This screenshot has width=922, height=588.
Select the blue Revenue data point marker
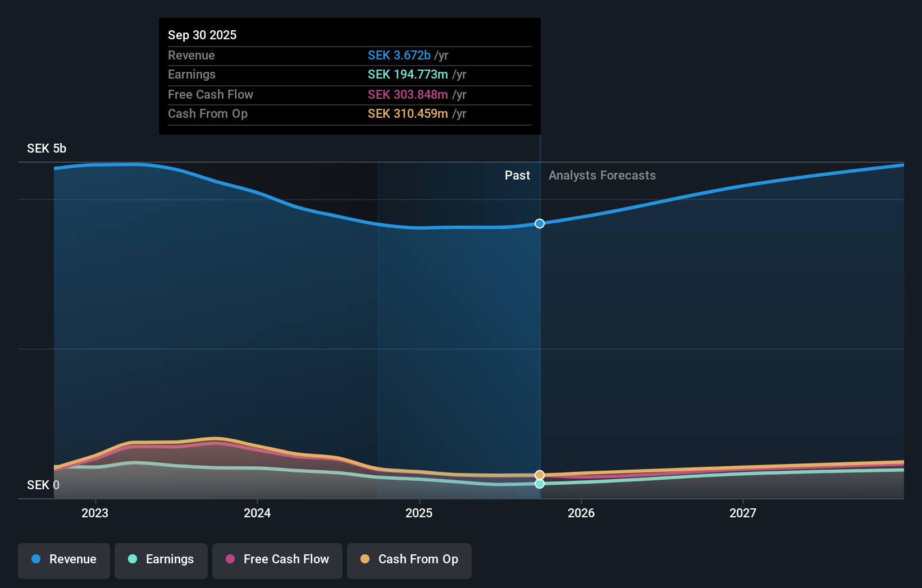coord(539,223)
